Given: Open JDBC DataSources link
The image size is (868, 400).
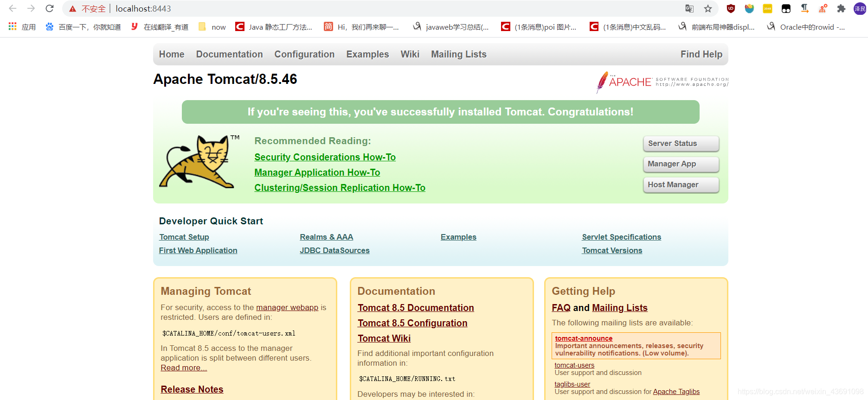Looking at the screenshot, I should pos(334,250).
